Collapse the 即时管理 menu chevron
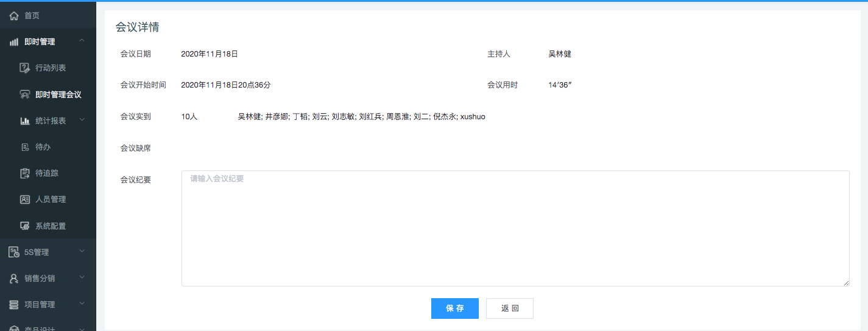The height and width of the screenshot is (331, 868). [x=82, y=41]
